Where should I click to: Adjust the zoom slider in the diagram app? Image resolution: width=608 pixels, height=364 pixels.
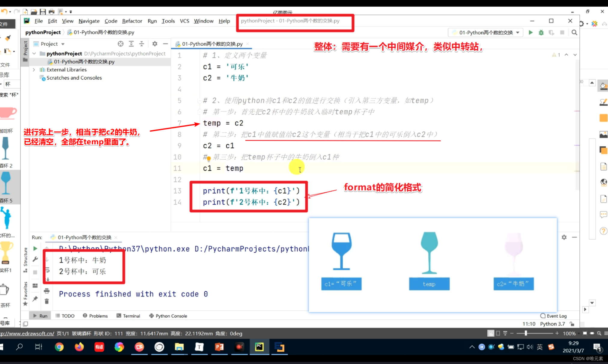526,333
